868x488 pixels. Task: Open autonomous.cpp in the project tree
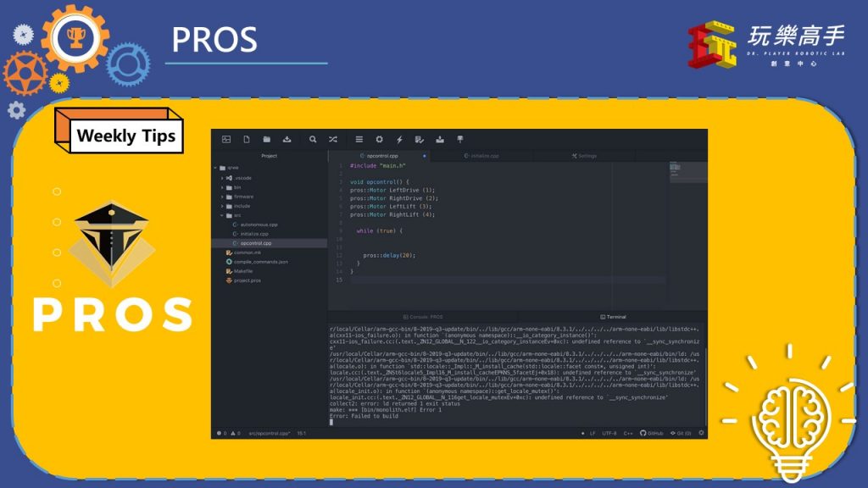click(x=259, y=225)
